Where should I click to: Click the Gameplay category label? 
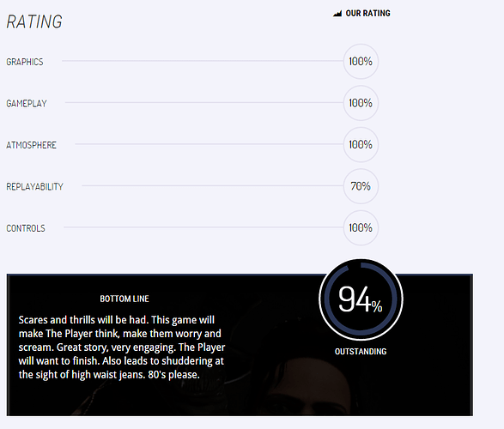pyautogui.click(x=27, y=104)
